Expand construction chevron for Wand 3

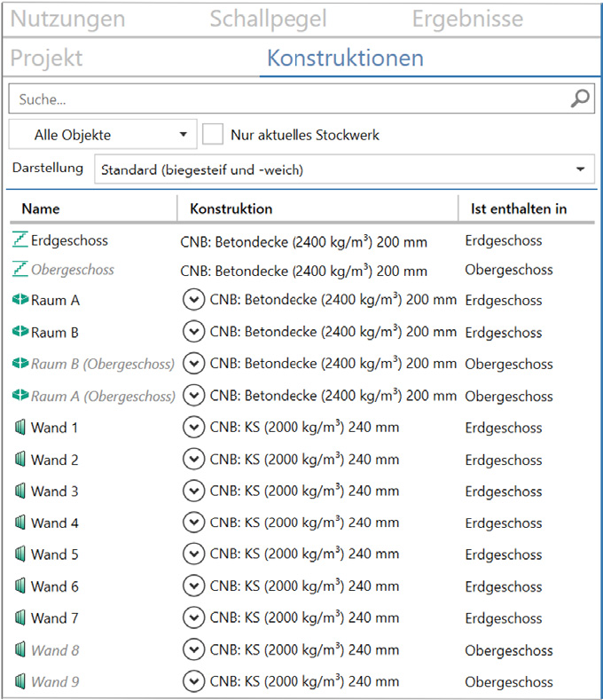193,491
